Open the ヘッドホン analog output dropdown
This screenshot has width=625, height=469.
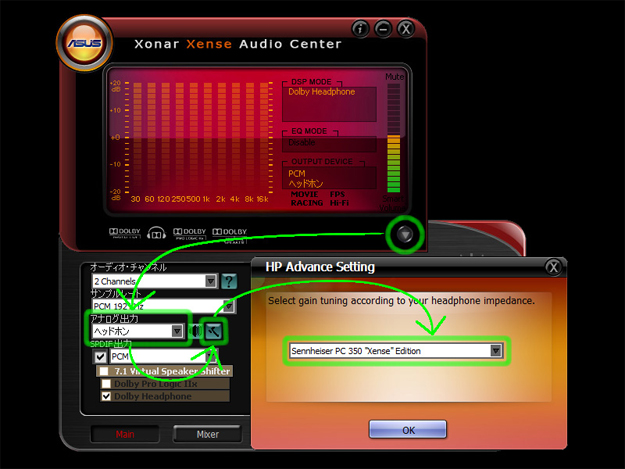tap(177, 331)
